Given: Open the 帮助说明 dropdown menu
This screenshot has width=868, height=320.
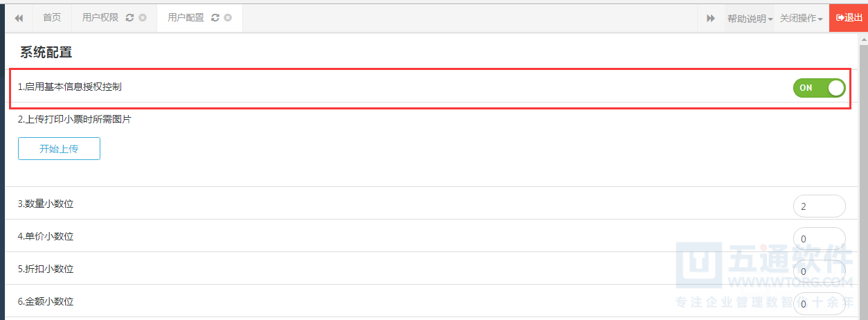Looking at the screenshot, I should pyautogui.click(x=750, y=19).
